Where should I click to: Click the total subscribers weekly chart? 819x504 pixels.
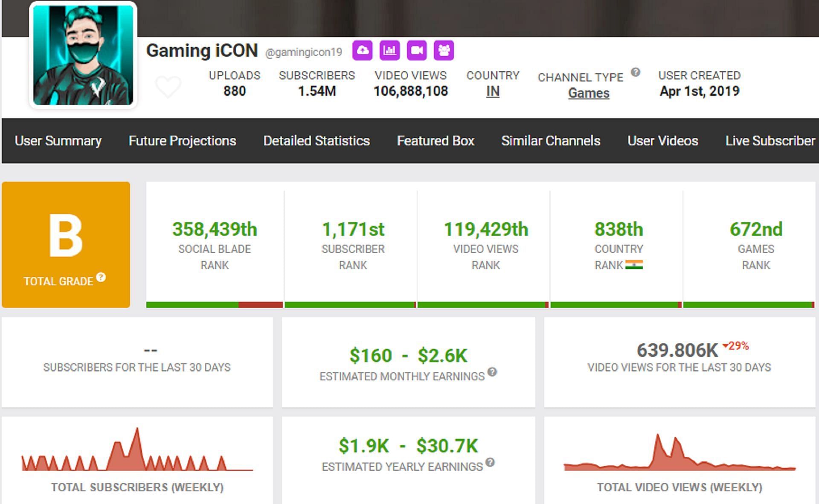click(x=137, y=449)
